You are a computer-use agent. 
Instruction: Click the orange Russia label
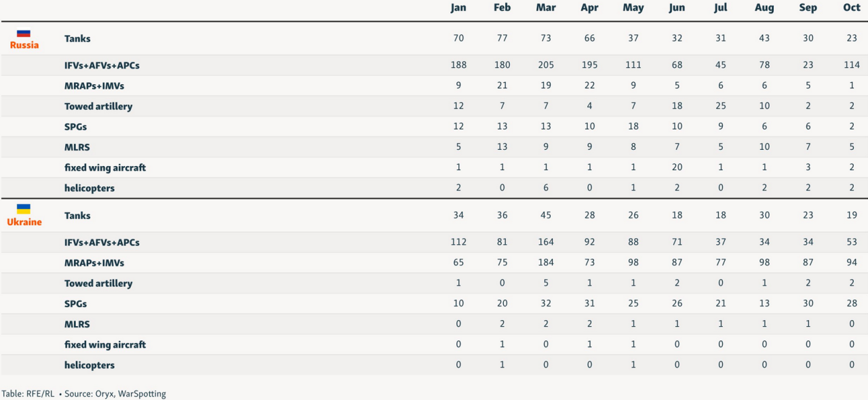[24, 45]
